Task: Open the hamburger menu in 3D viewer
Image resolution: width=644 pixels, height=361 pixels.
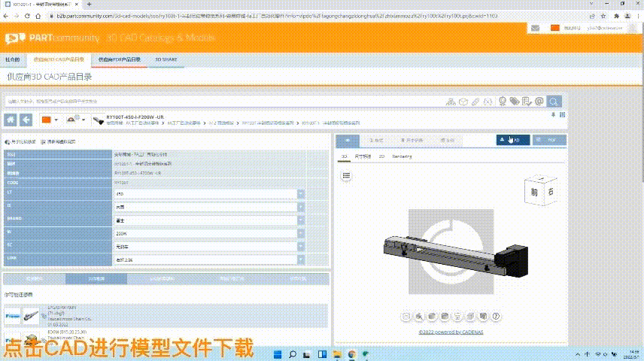Action: [346, 176]
